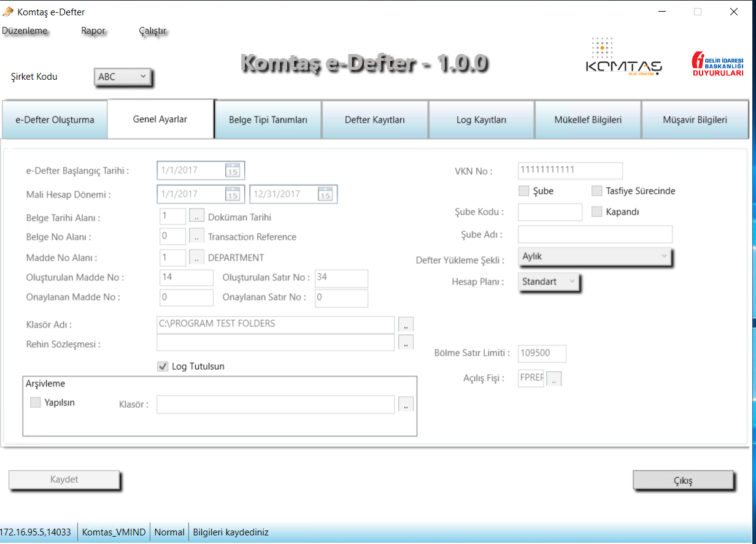Click the Onaylanan Madde No field
Image resolution: width=756 pixels, height=544 pixels.
click(x=187, y=297)
